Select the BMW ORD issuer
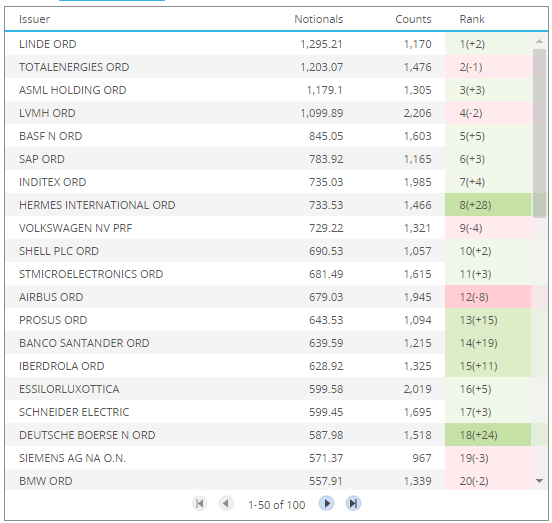Screen dimensions: 552x523 tap(45, 481)
